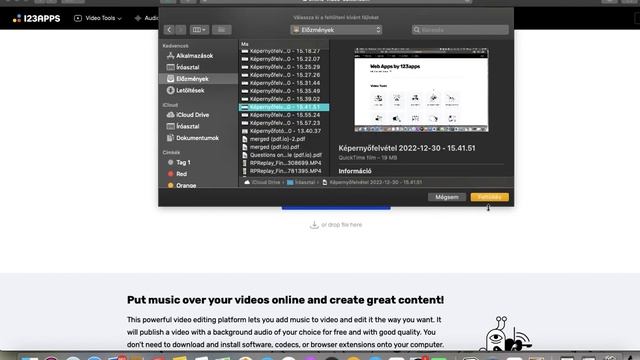Screen dimensions: 640x360
Task: Click the search field in file dialog
Action: point(460,30)
